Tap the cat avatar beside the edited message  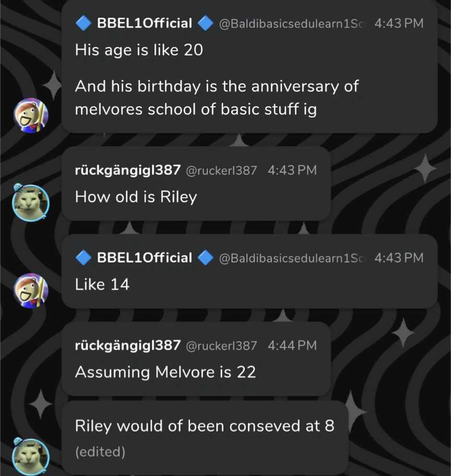(x=31, y=456)
